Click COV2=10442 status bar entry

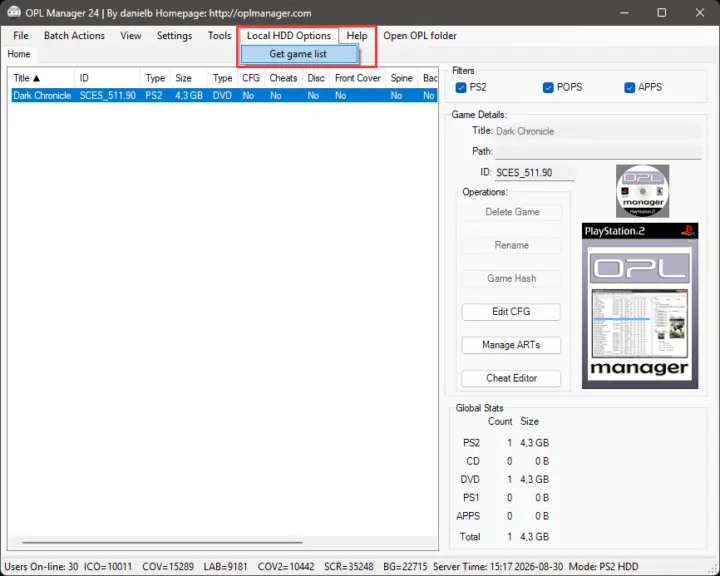point(286,567)
